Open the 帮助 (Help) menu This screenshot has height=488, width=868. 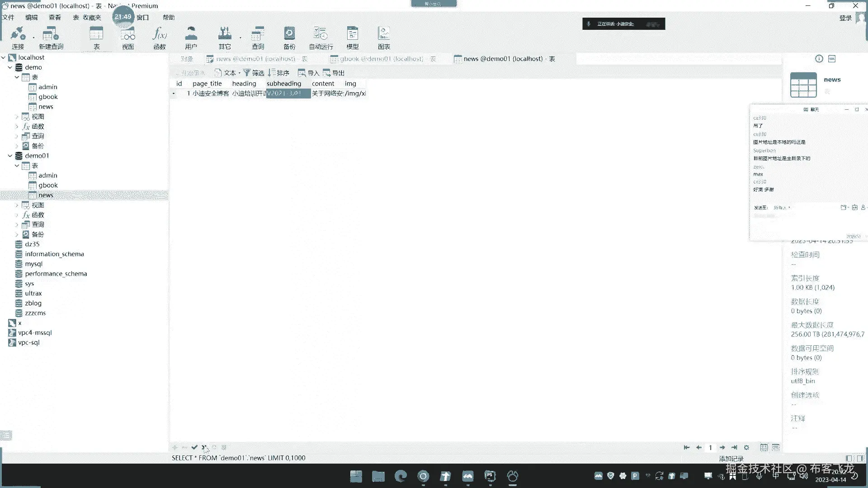click(x=169, y=17)
